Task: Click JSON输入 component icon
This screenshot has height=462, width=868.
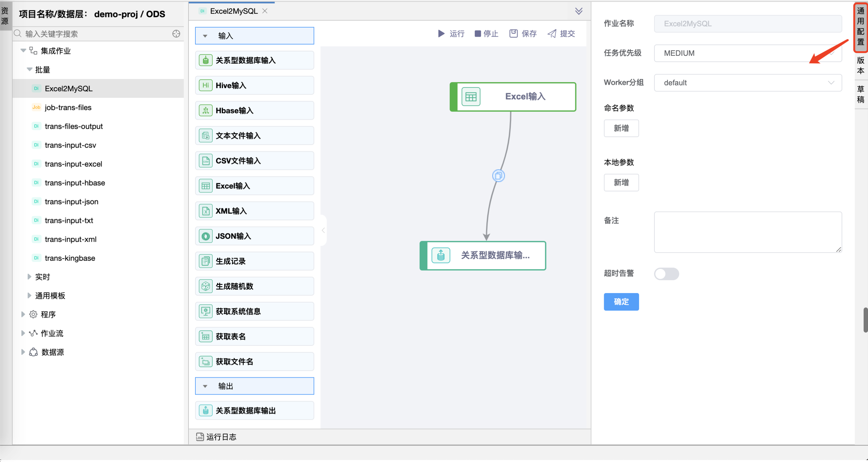Action: [205, 236]
